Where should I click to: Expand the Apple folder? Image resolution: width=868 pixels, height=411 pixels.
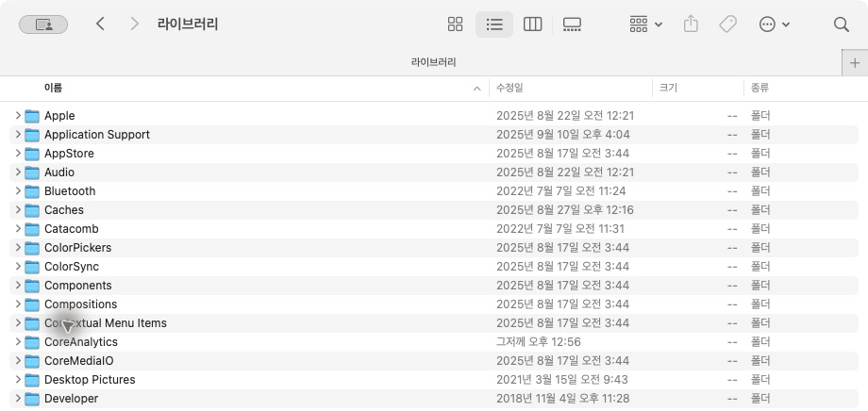point(18,116)
